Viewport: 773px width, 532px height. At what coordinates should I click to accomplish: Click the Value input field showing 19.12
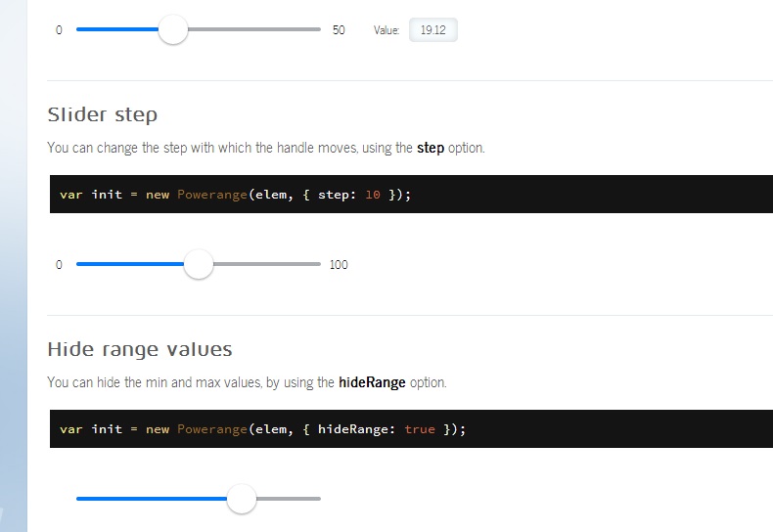[432, 30]
